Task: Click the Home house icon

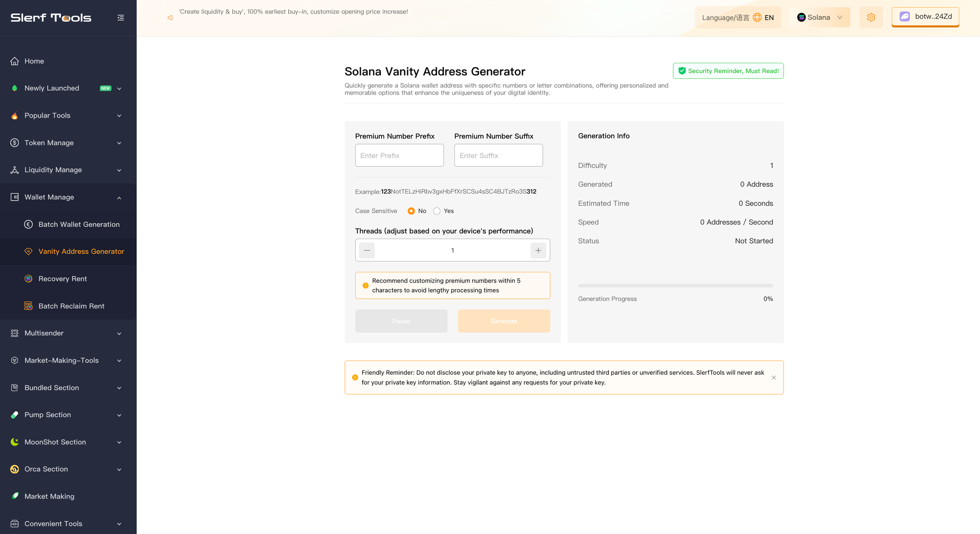Action: (15, 61)
